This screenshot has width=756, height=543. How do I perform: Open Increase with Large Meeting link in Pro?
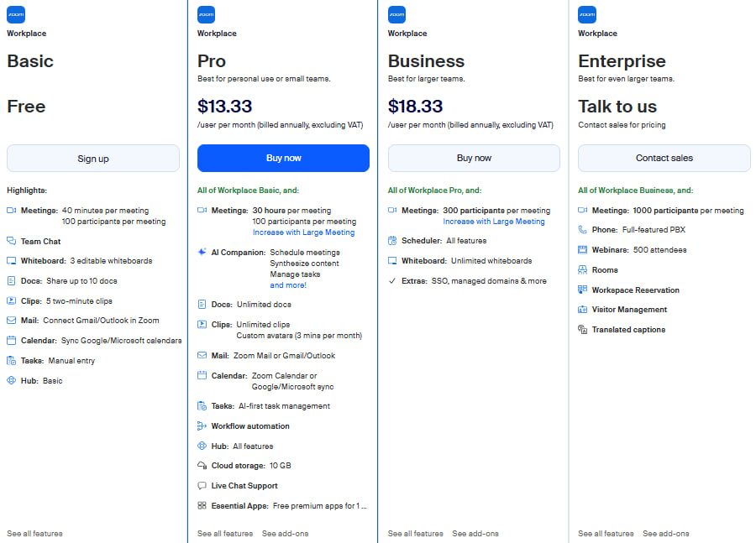click(303, 232)
